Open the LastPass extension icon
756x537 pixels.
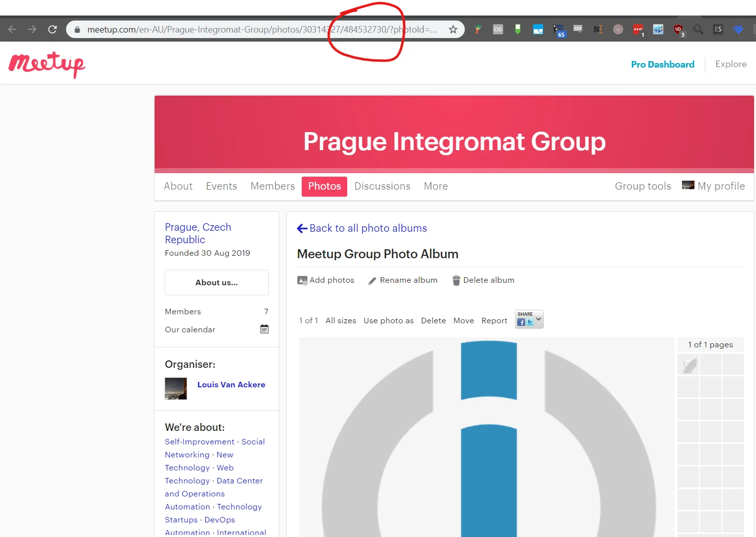pyautogui.click(x=638, y=30)
